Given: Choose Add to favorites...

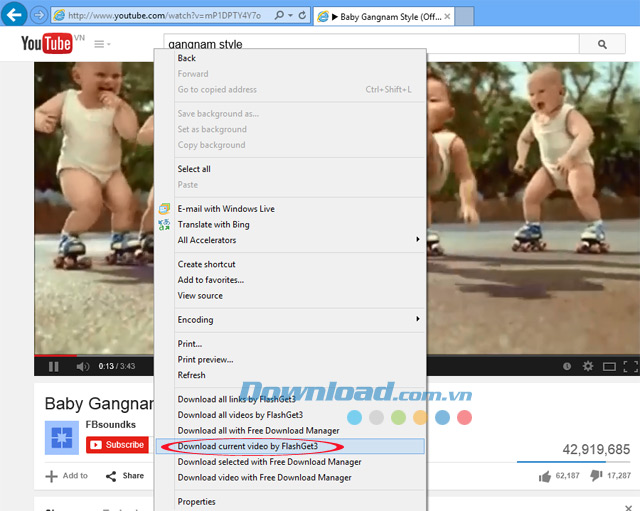Looking at the screenshot, I should coord(289,280).
